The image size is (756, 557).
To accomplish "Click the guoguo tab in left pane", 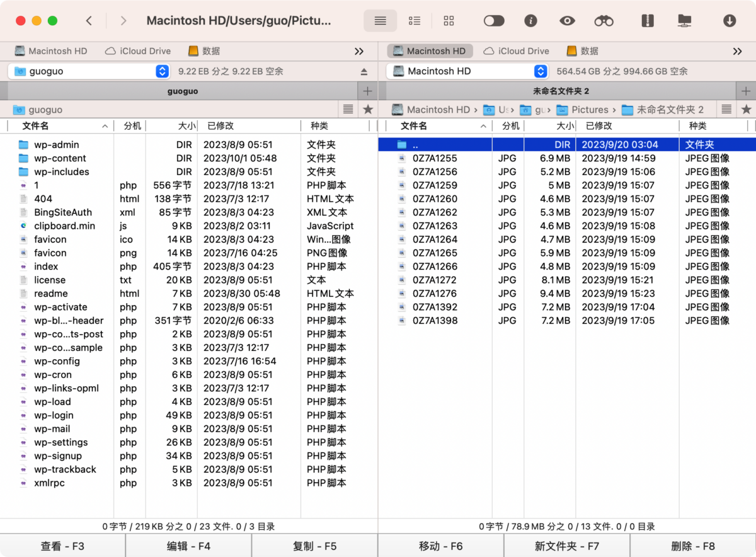I will [x=183, y=91].
